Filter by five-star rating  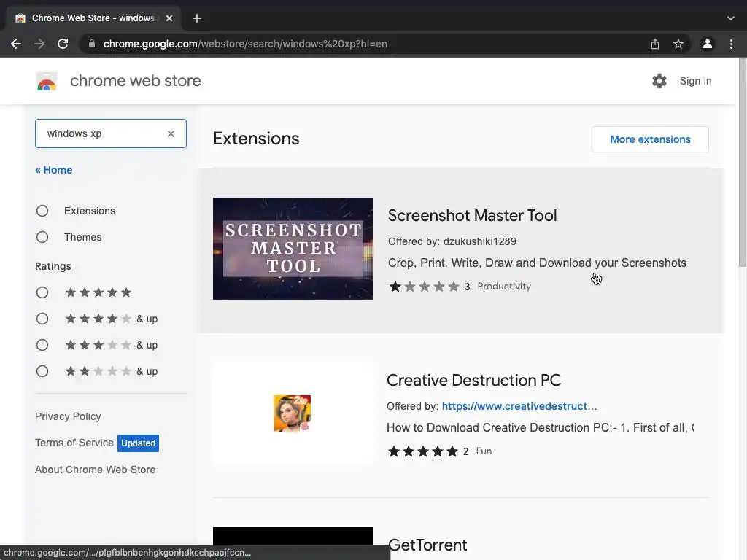click(x=42, y=292)
